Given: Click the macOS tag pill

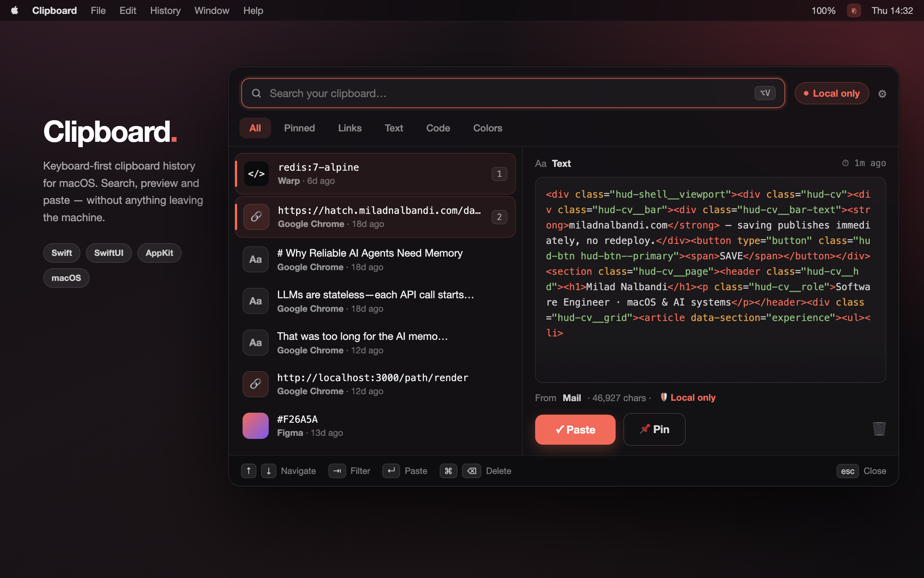Looking at the screenshot, I should (66, 278).
